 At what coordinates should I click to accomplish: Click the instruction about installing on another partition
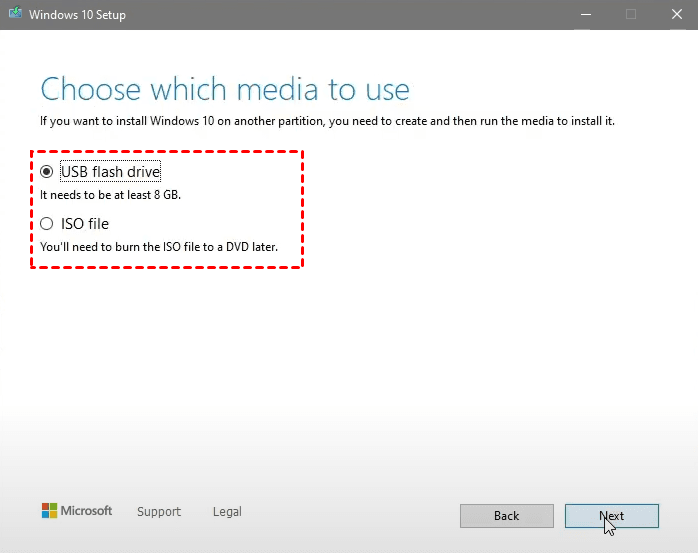pyautogui.click(x=327, y=121)
